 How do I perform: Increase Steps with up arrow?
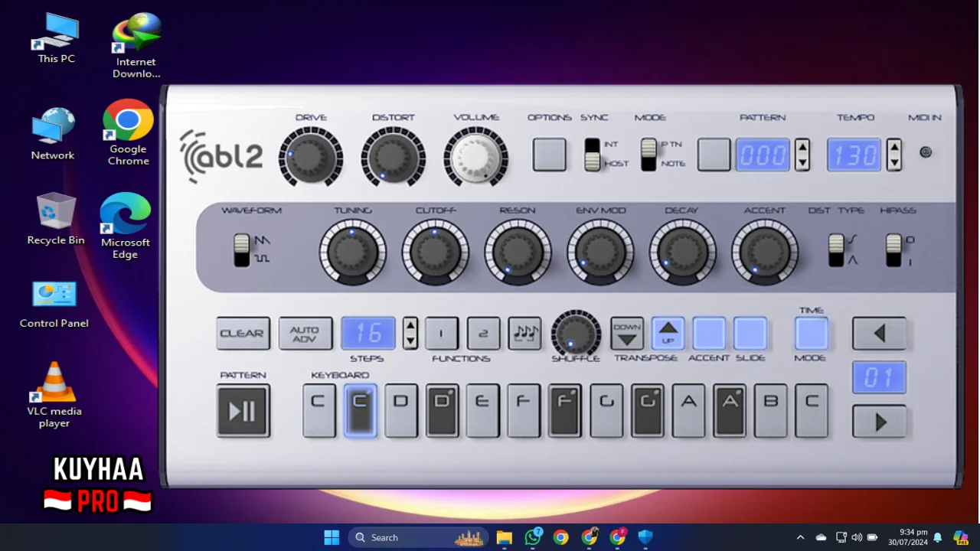pos(410,325)
